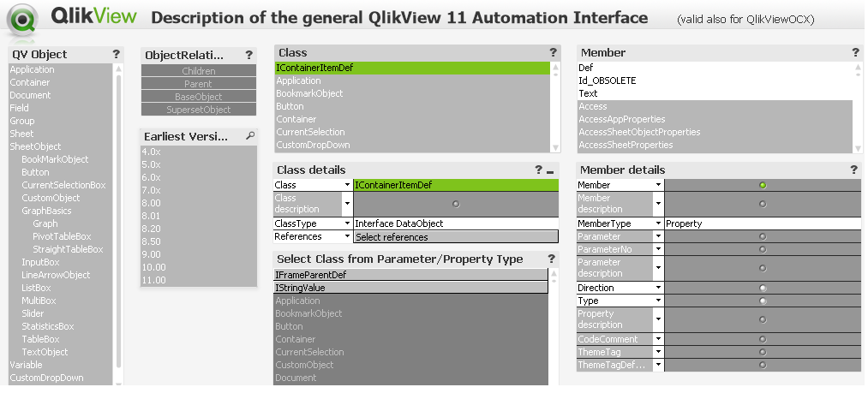Select BookmarkObject in Class list
The image size is (868, 399).
[x=412, y=93]
